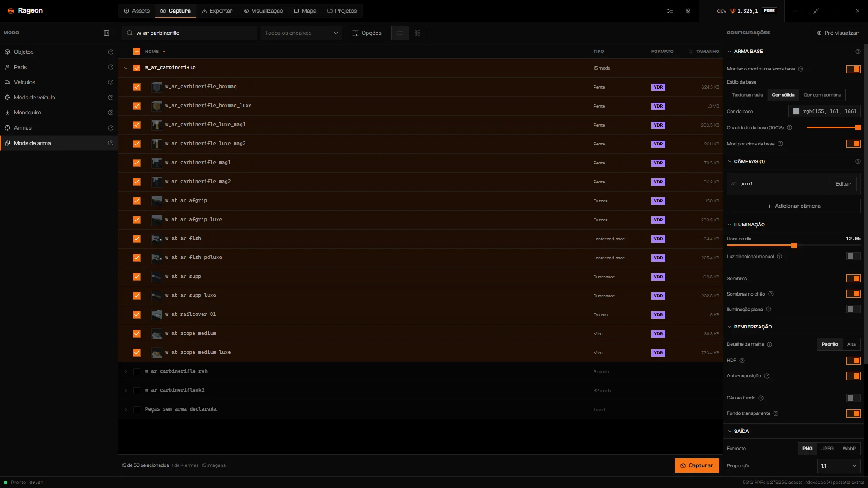868x488 pixels.
Task: Show info for Luz direcional manual
Action: tap(779, 257)
